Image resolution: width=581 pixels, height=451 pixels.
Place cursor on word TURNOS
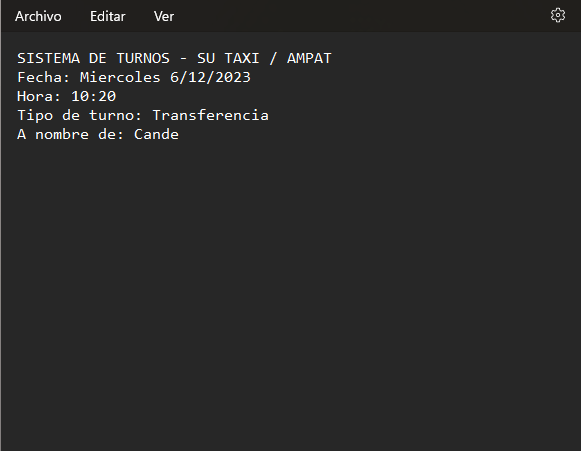pyautogui.click(x=143, y=58)
